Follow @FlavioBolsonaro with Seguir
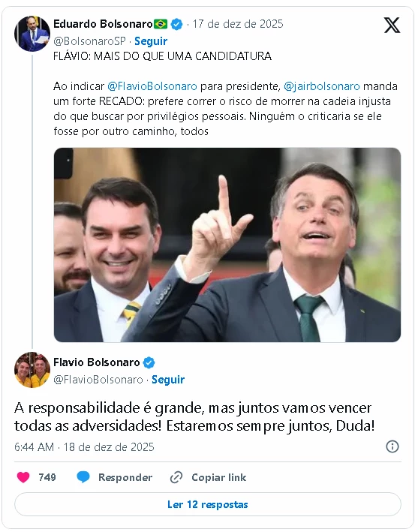 [168, 380]
